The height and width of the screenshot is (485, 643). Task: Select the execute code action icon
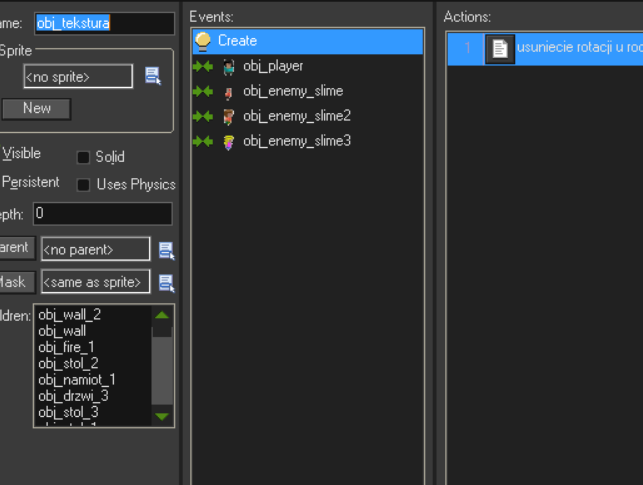click(x=500, y=48)
